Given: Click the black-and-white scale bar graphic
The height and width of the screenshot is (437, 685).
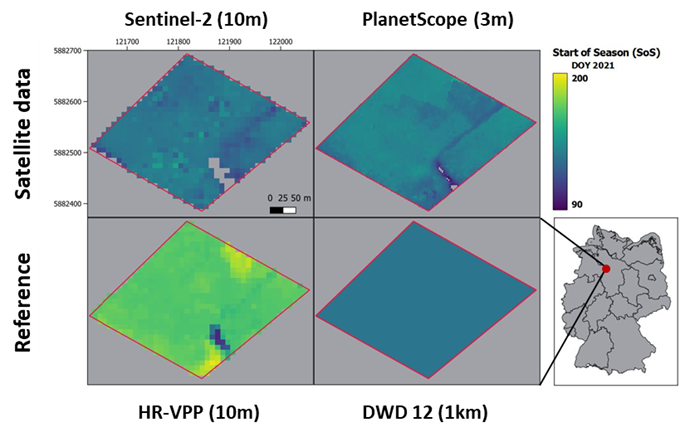Looking at the screenshot, I should [x=283, y=211].
